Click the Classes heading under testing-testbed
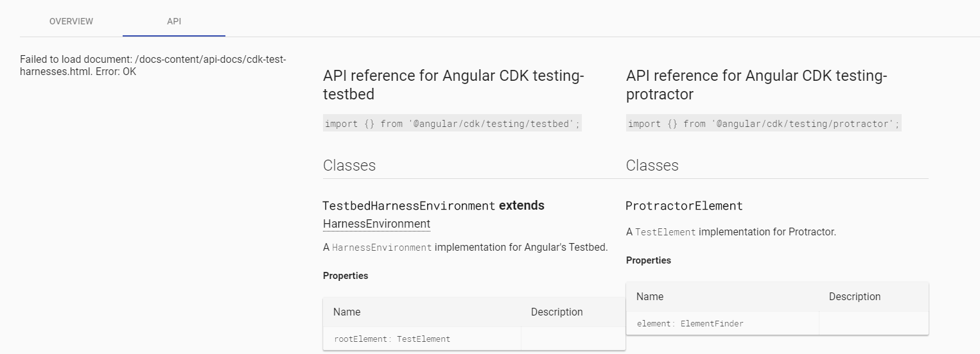 349,165
